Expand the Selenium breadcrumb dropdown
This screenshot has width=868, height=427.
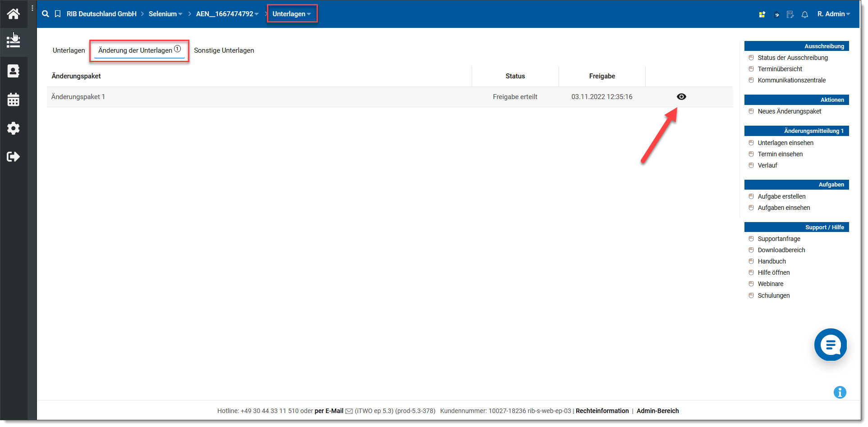tap(165, 14)
